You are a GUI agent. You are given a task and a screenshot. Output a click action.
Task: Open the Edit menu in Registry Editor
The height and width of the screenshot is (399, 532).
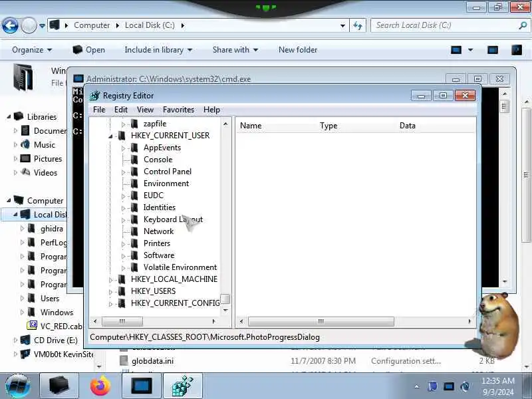point(121,110)
